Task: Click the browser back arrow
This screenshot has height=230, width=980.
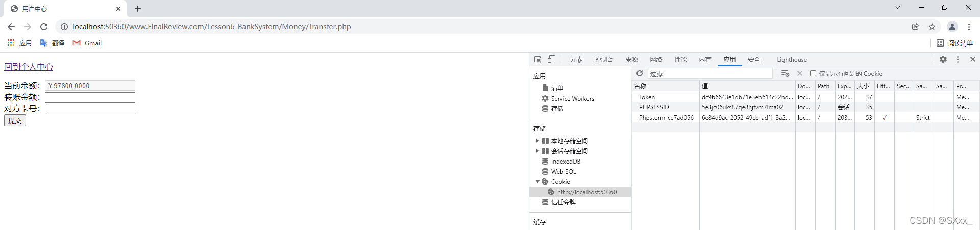Action: [x=11, y=27]
